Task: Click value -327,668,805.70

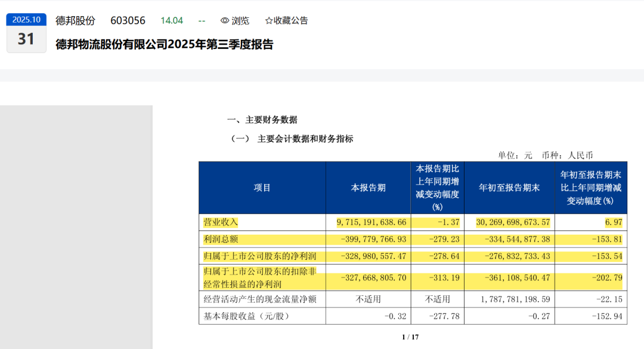Action: click(x=374, y=278)
